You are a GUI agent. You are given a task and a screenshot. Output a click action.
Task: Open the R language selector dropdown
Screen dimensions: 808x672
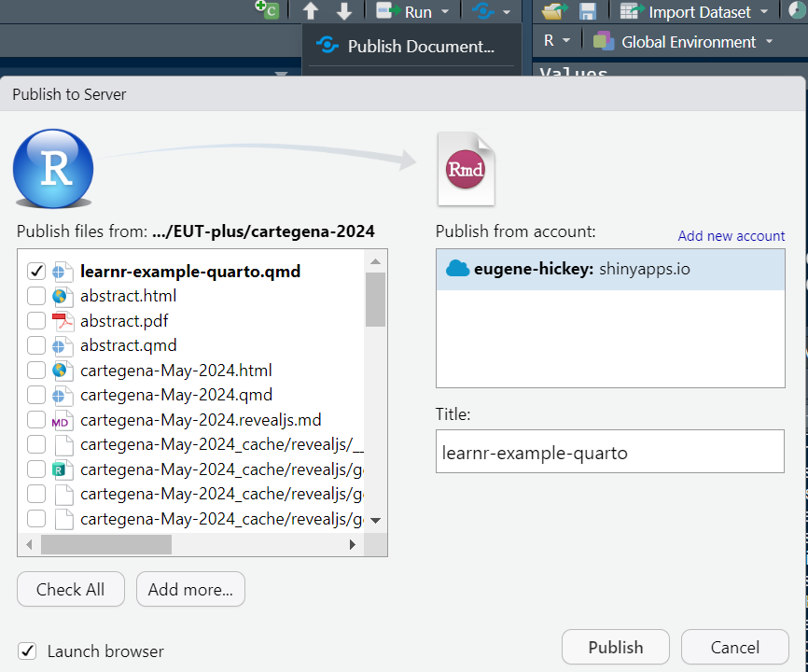point(556,41)
